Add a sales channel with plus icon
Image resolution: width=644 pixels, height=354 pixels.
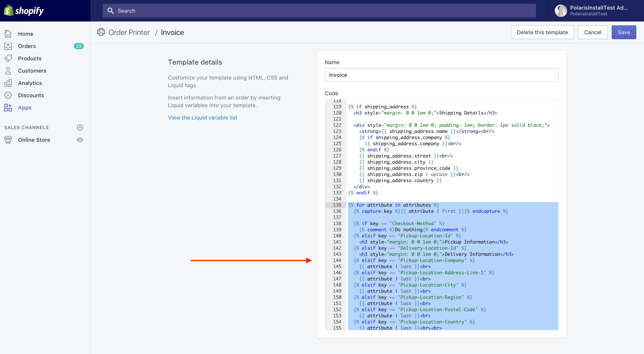[80, 127]
